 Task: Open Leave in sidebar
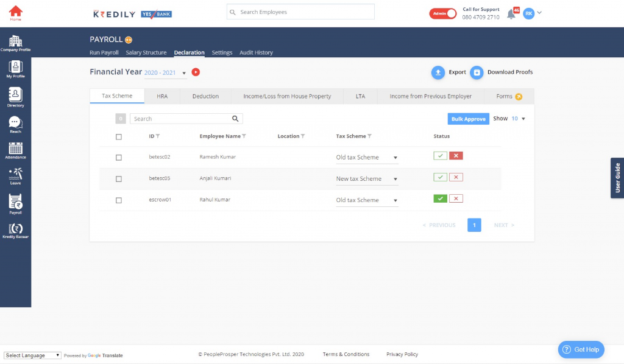[x=15, y=176]
